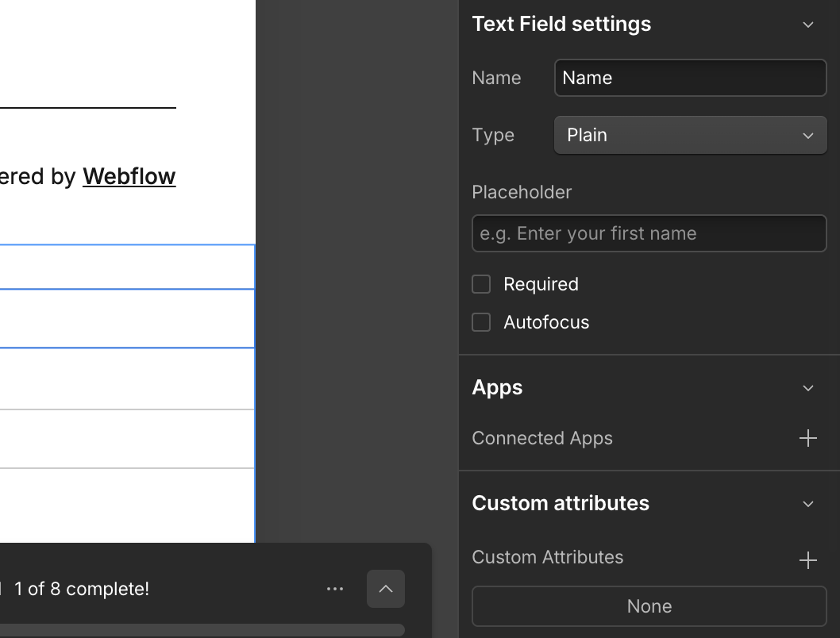The height and width of the screenshot is (638, 840).
Task: Open the Webflow link on the canvas
Action: pyautogui.click(x=129, y=176)
